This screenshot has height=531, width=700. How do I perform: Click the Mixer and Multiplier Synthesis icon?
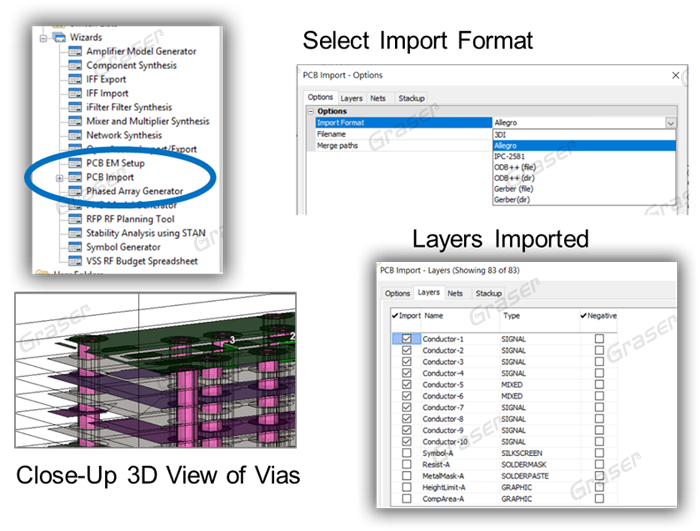[x=75, y=121]
